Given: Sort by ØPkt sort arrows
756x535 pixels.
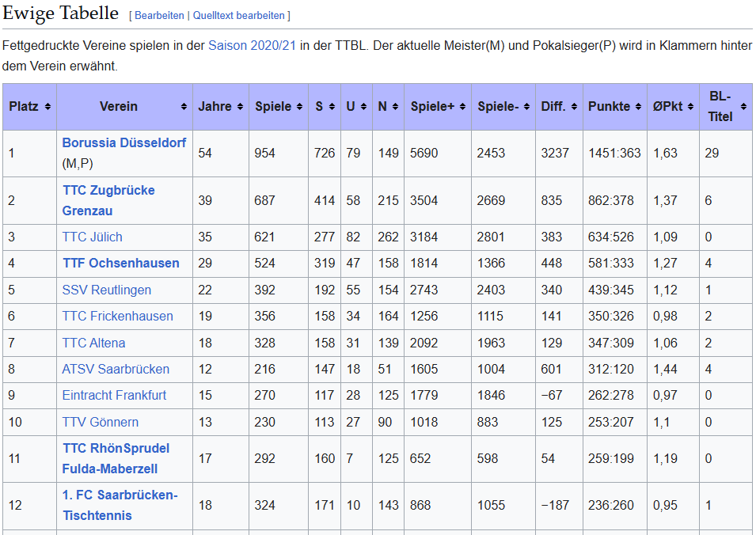Looking at the screenshot, I should pyautogui.click(x=690, y=107).
